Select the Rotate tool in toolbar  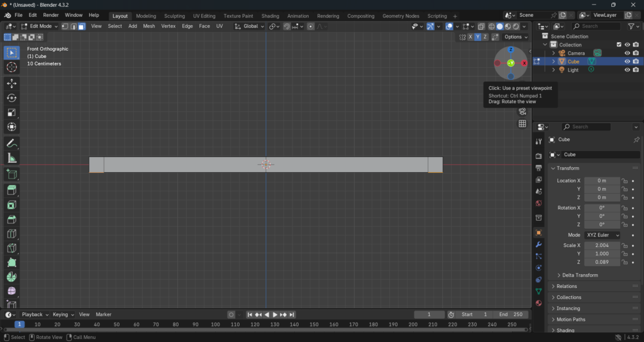[x=11, y=98]
